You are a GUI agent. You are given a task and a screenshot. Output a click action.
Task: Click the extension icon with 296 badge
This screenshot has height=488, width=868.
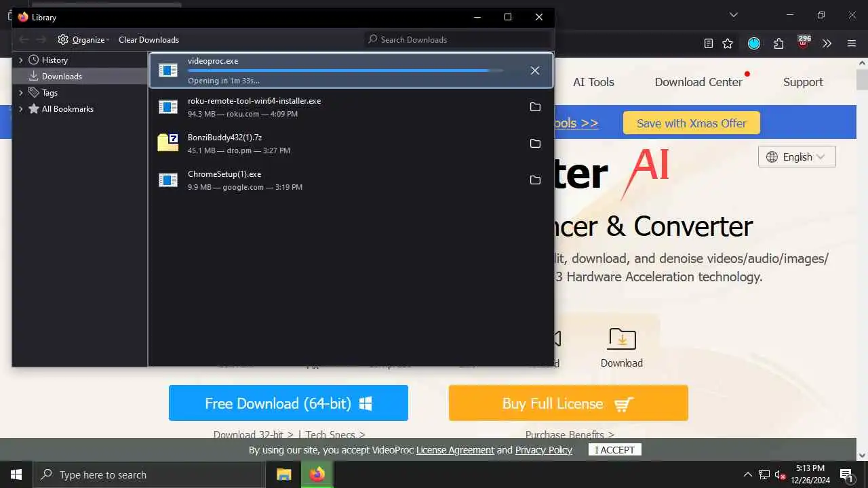tap(804, 43)
